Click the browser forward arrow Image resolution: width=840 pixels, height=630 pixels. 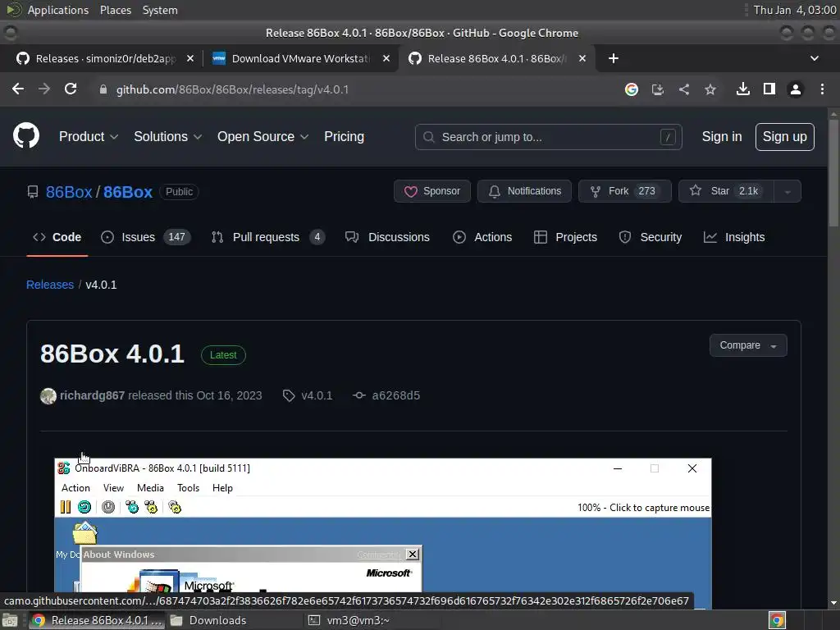pos(44,89)
